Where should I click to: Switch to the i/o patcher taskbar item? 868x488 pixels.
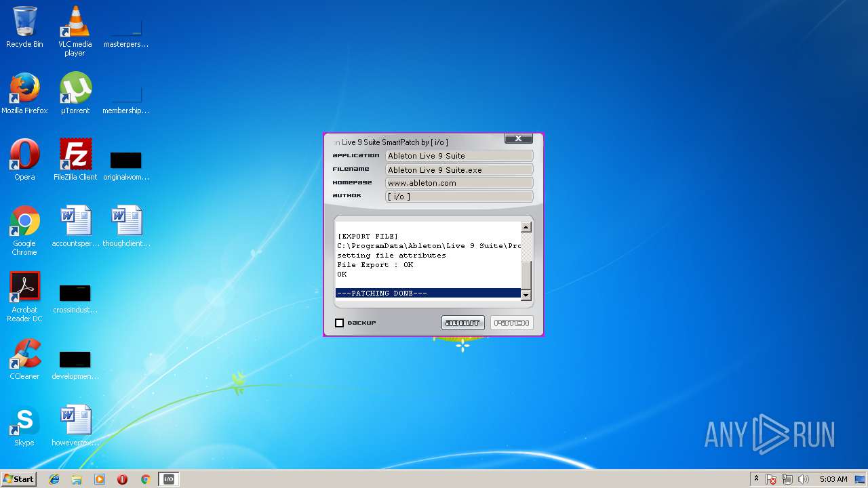[x=168, y=479]
